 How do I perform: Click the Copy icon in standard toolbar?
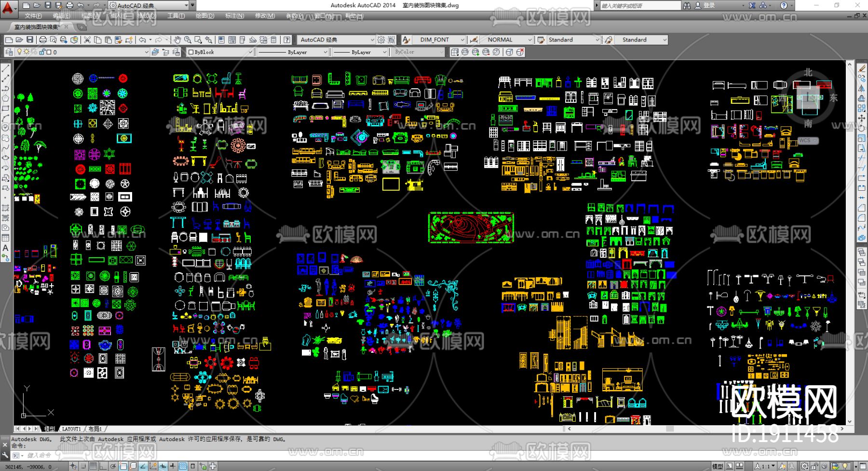point(98,40)
